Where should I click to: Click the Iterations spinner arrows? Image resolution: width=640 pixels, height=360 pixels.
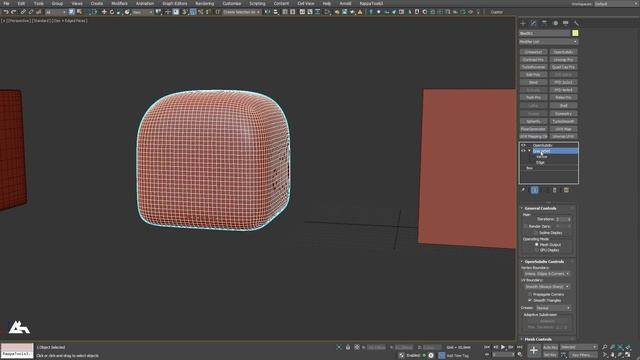(569, 219)
